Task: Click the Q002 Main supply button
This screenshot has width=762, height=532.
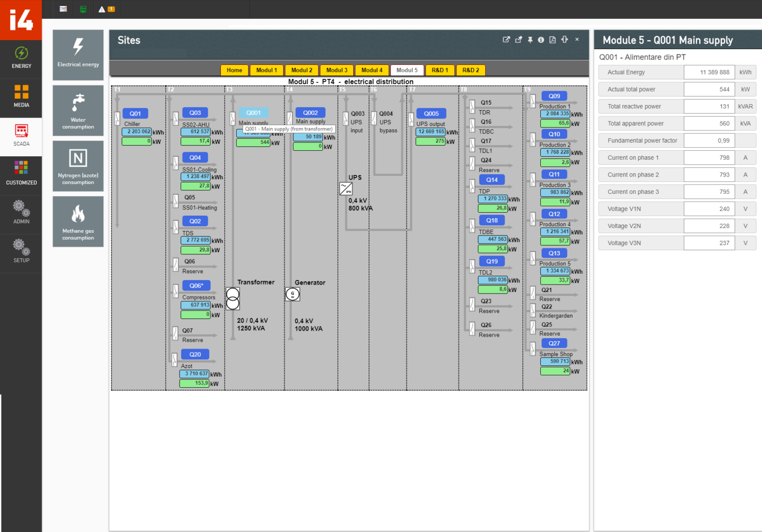Action: click(x=311, y=113)
